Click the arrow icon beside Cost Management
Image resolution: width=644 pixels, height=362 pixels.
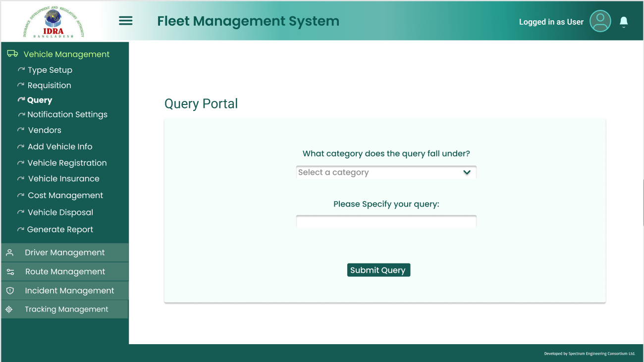pyautogui.click(x=21, y=195)
